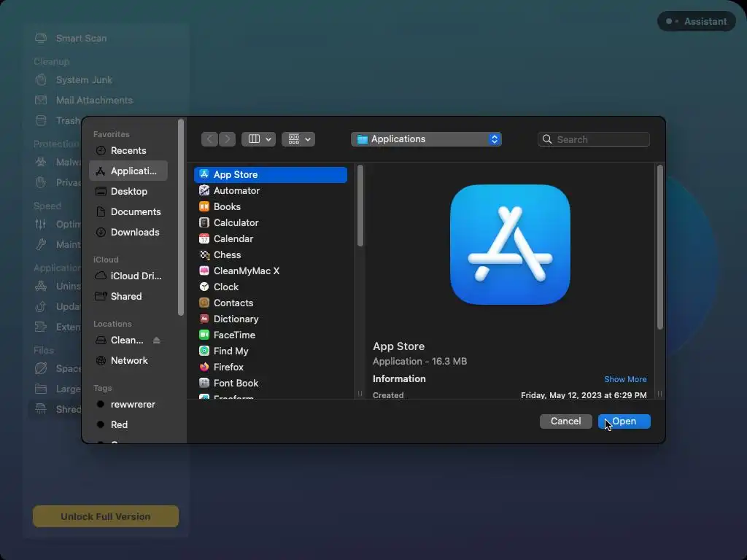
Task: Click the Show More link
Action: click(625, 379)
